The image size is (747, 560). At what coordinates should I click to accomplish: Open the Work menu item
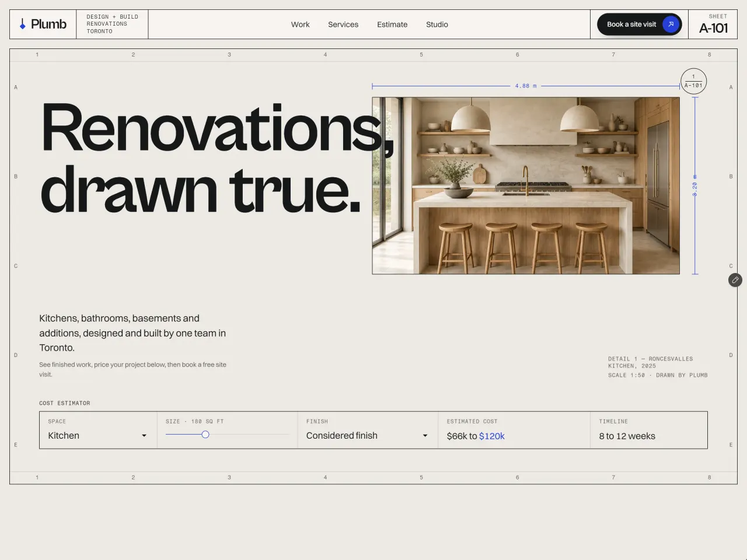300,24
